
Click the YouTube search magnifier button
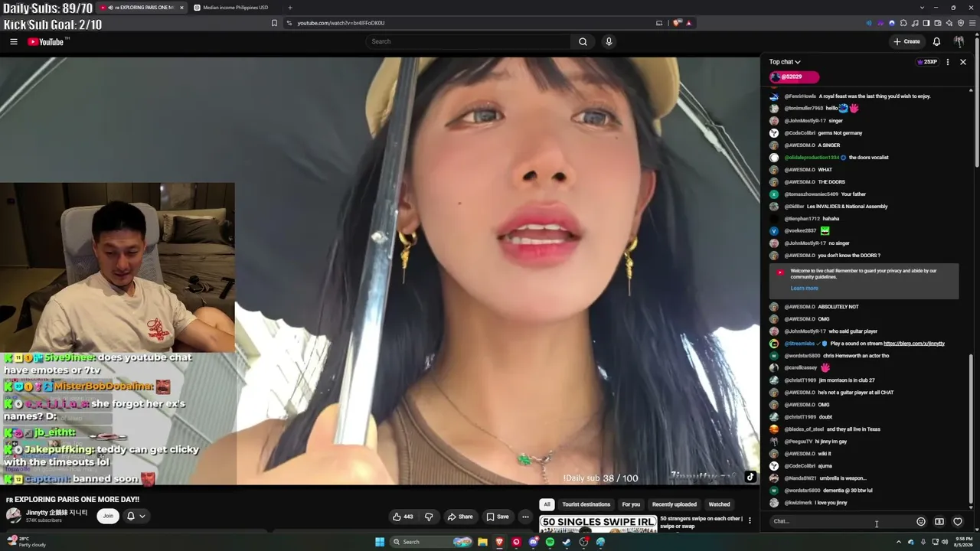(583, 41)
